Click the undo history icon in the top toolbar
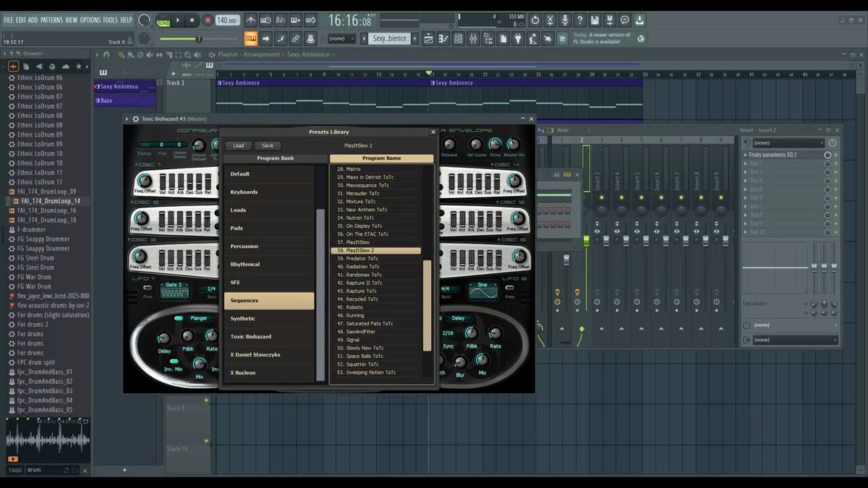The width and height of the screenshot is (868, 488). 535,20
